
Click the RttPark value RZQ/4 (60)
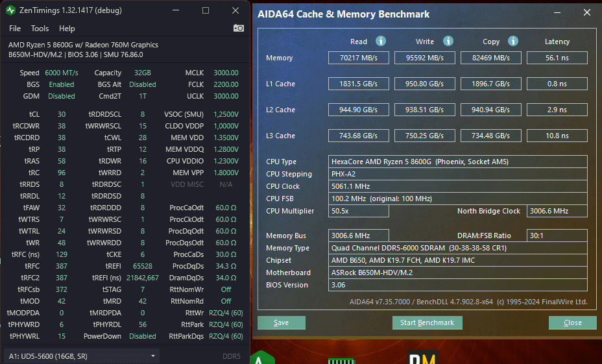226,324
